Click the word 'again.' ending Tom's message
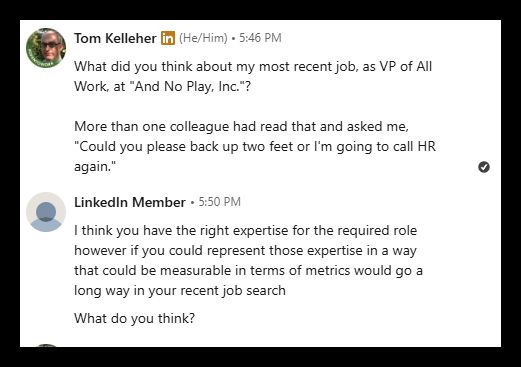 click(x=94, y=167)
